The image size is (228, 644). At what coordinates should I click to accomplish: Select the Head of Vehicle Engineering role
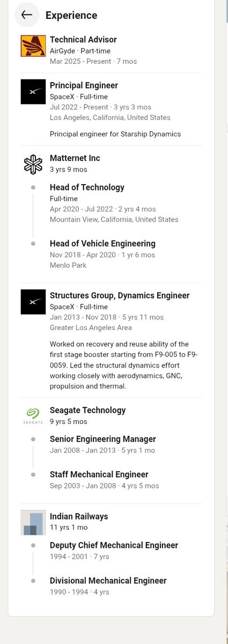tap(102, 244)
